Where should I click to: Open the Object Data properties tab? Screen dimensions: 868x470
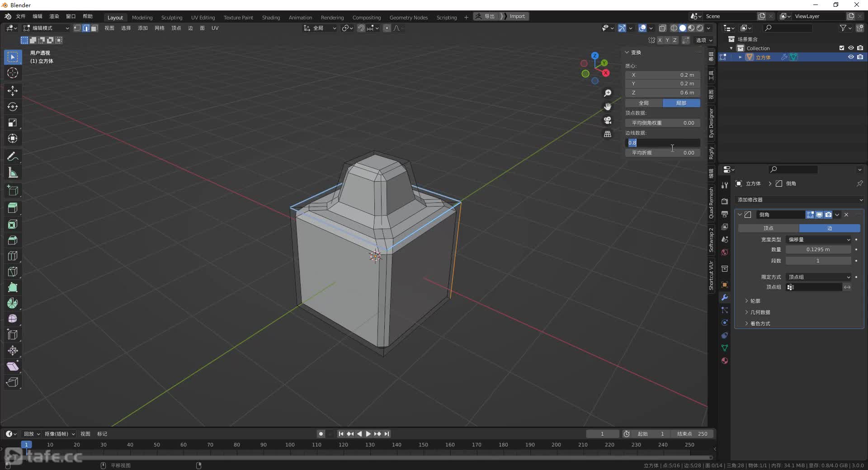tap(725, 348)
